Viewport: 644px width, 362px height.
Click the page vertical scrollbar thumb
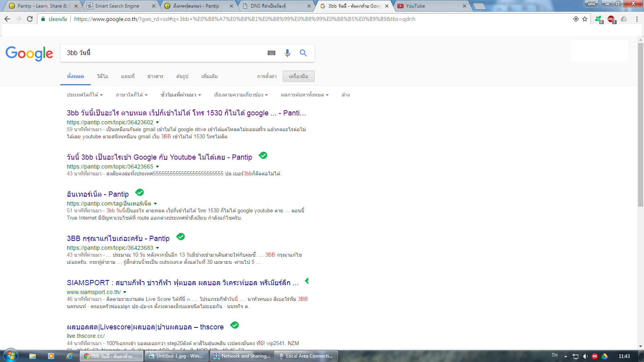640,125
